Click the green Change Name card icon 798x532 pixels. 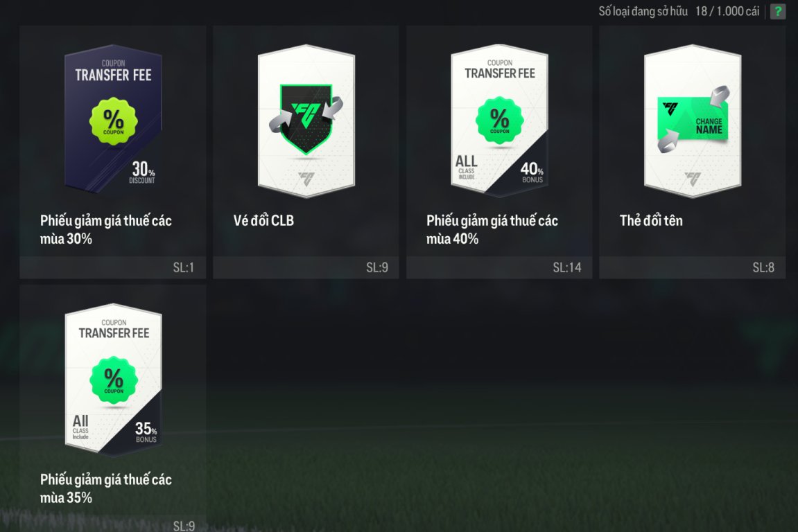click(693, 120)
